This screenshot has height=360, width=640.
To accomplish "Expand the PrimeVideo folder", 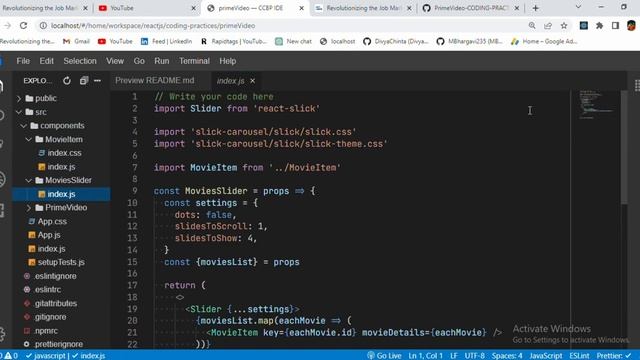I will click(x=61, y=208).
